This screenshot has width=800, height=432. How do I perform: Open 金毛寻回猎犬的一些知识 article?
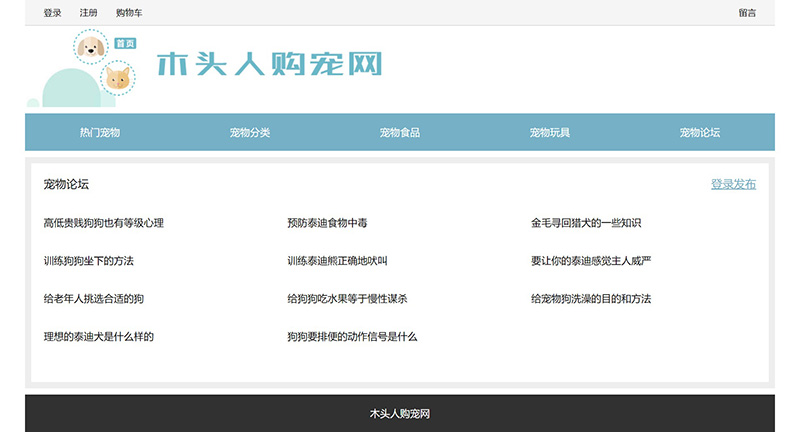coord(586,223)
